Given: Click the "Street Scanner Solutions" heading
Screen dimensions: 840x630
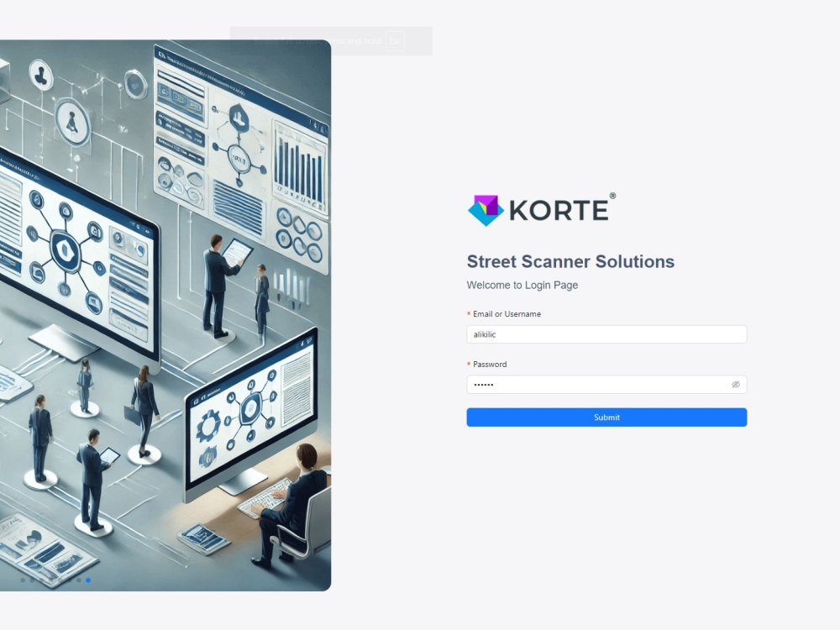Looking at the screenshot, I should [570, 261].
